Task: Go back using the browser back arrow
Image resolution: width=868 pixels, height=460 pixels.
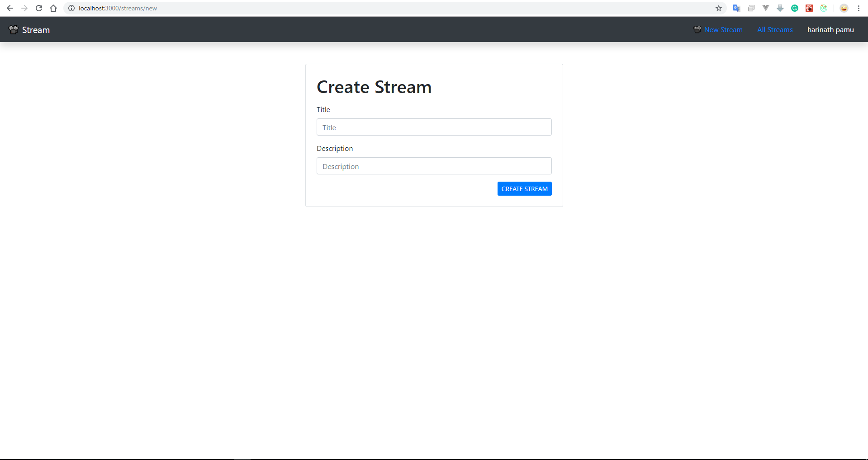Action: (x=10, y=8)
